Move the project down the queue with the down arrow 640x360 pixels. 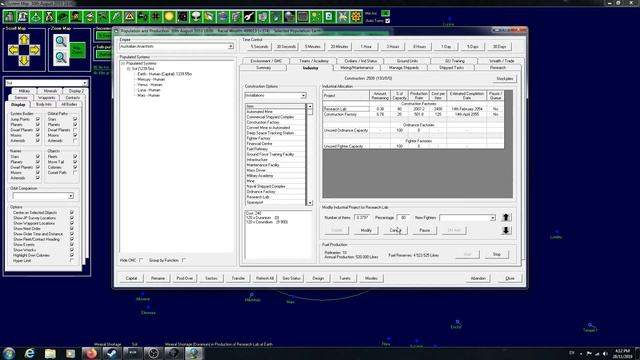point(506,230)
